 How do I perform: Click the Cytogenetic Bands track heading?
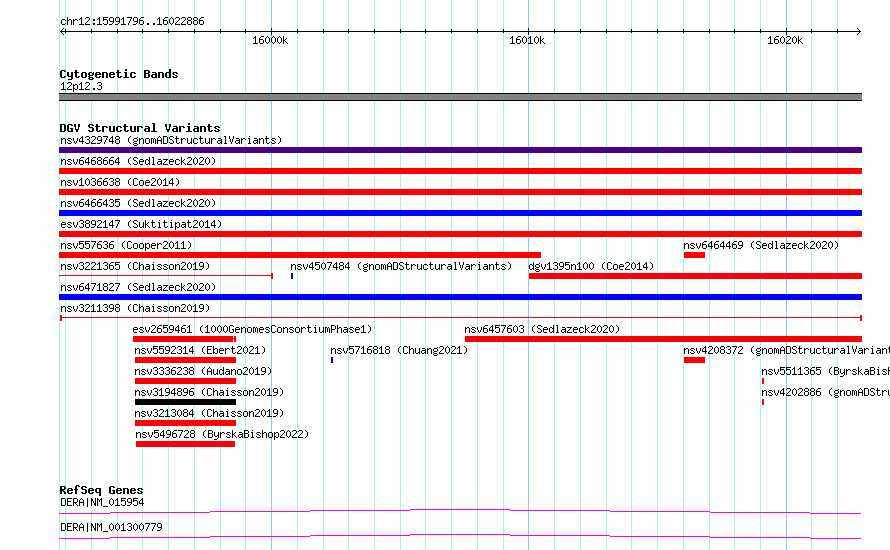tap(119, 74)
